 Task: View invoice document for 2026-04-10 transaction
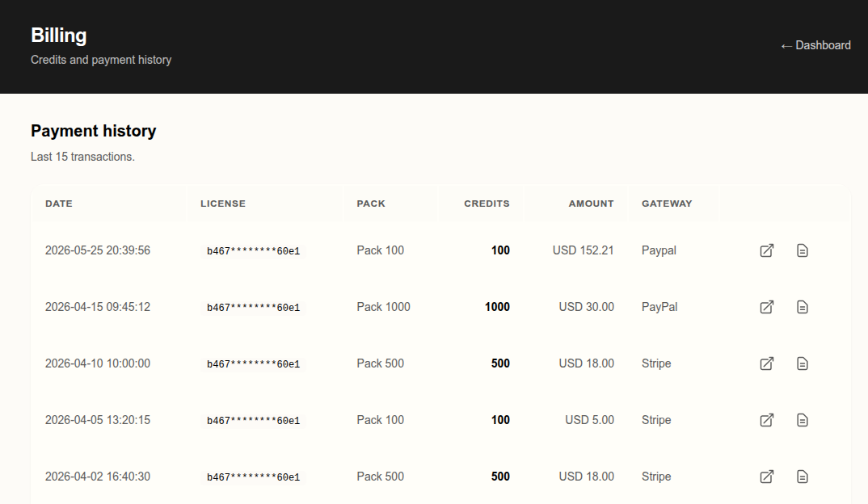pos(802,363)
